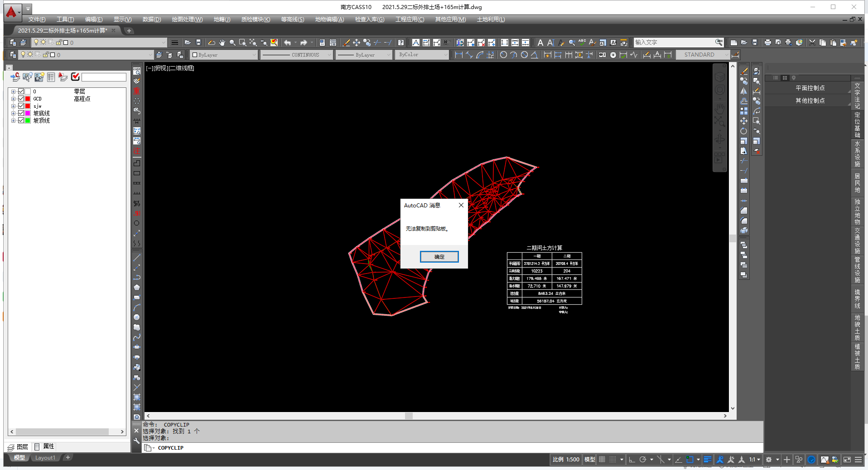Open the 地物编辑(A) menu
Viewport: 868px width, 470px height.
329,19
